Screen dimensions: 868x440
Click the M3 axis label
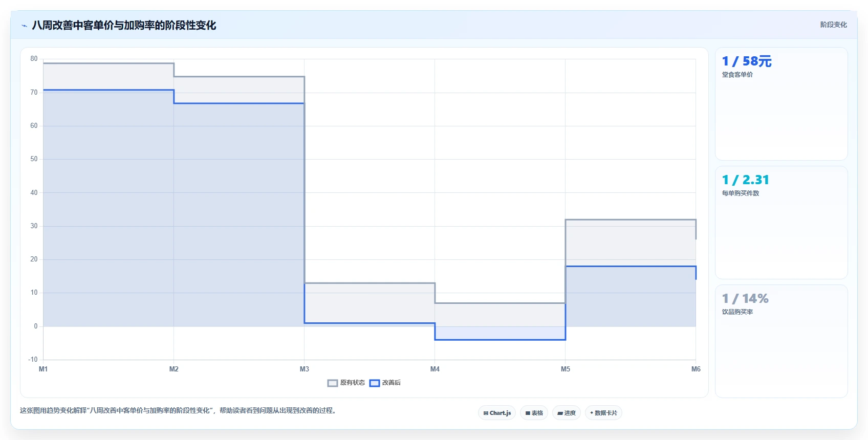pos(305,369)
